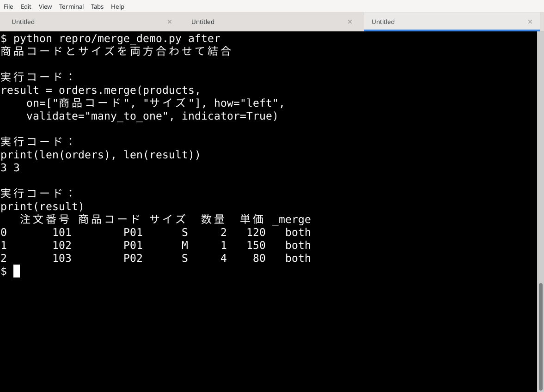Click the '3 3' output line
Image resolution: width=544 pixels, height=392 pixels.
click(x=10, y=168)
